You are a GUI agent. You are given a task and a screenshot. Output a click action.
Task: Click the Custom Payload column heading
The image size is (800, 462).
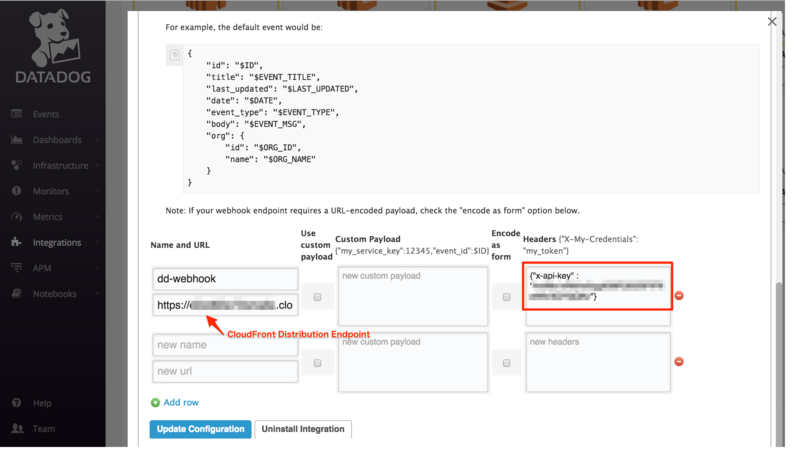(368, 239)
